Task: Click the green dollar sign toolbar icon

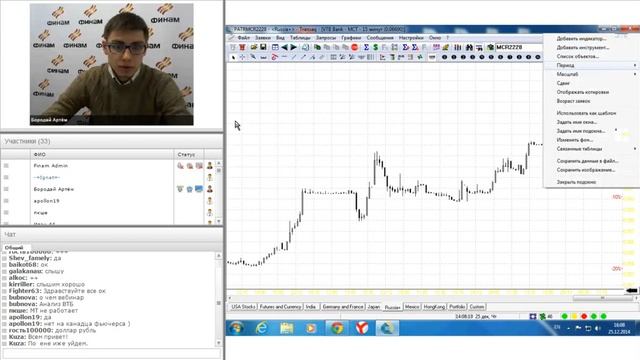Action: point(376,47)
